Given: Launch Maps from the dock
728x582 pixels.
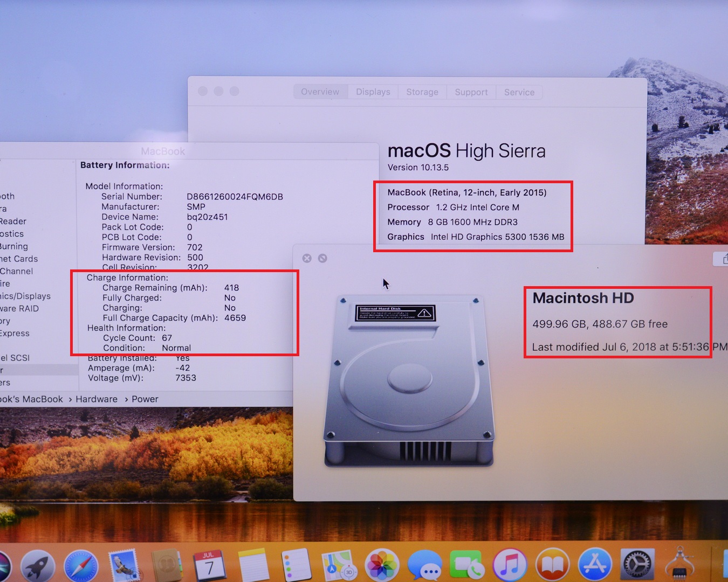Looking at the screenshot, I should click(x=339, y=566).
